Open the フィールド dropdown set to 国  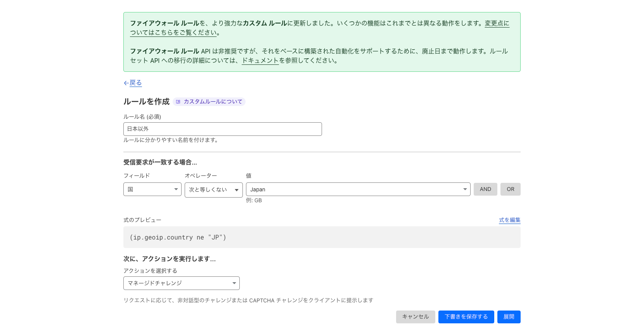click(152, 189)
